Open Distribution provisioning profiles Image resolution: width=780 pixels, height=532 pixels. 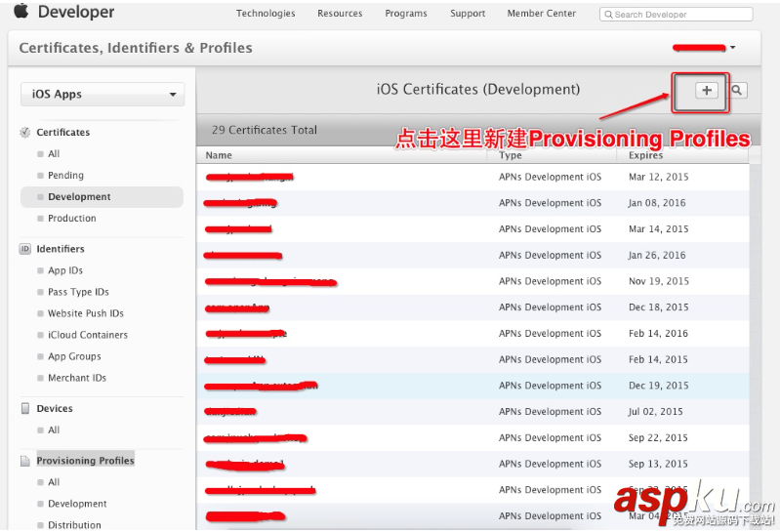pos(74,525)
